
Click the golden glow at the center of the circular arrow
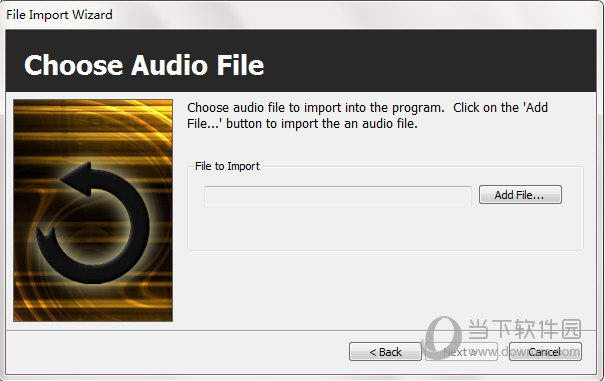pos(95,226)
